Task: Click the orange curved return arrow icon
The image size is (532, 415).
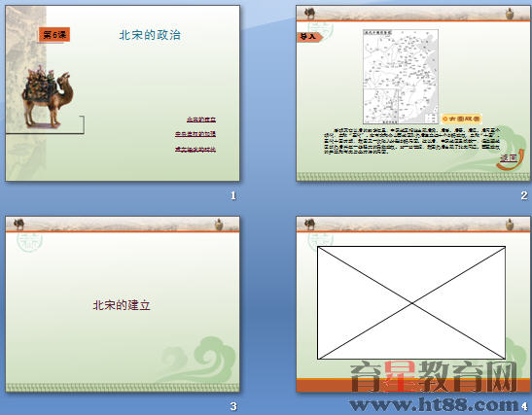Action: point(511,159)
